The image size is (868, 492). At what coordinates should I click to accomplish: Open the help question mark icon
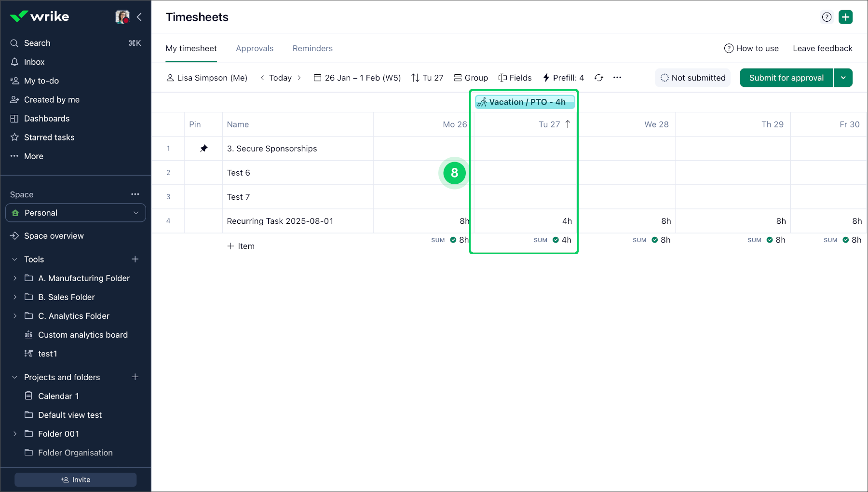point(827,17)
